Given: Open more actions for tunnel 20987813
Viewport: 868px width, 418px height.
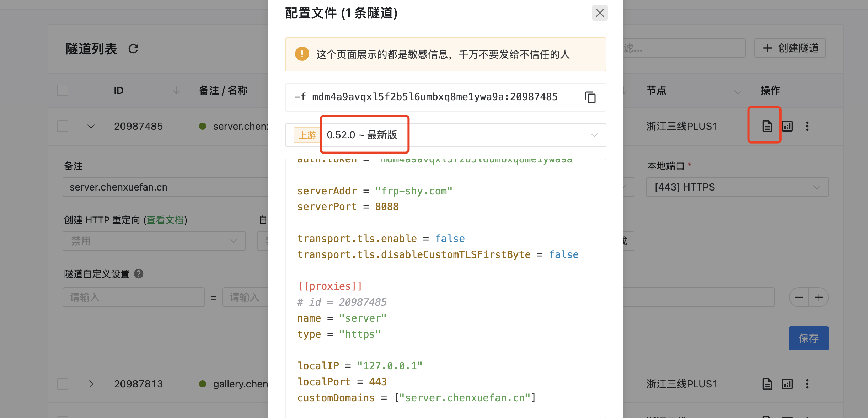Looking at the screenshot, I should pos(807,384).
